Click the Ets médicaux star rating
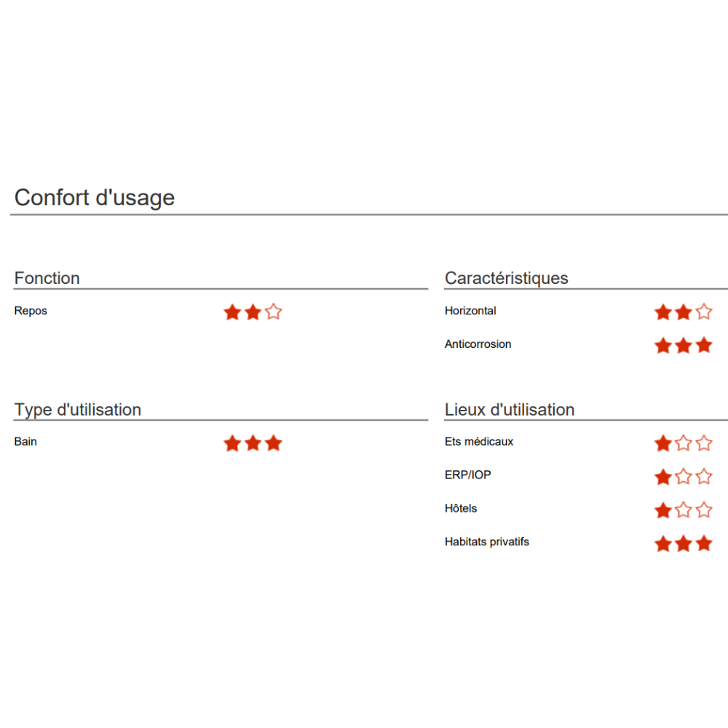The image size is (728, 728). coord(684,443)
